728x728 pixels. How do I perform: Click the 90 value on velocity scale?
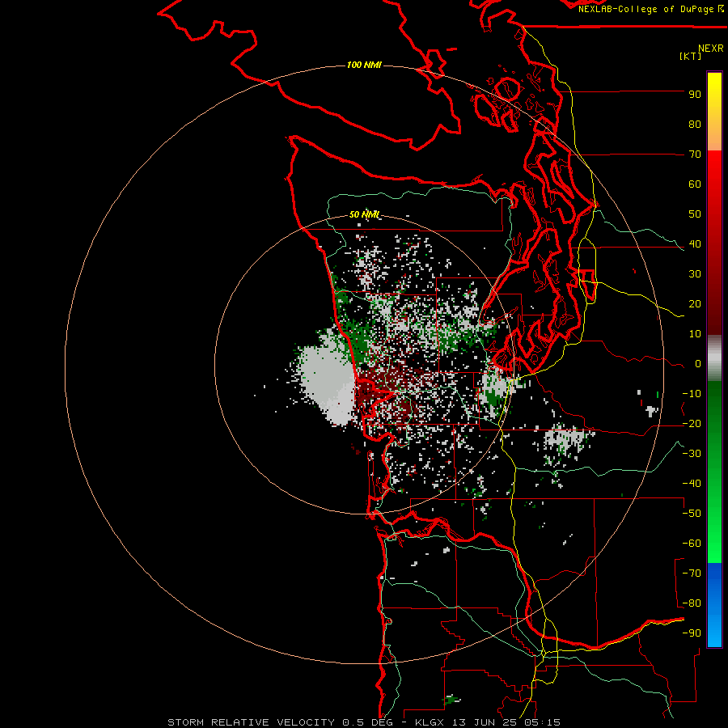pos(695,95)
